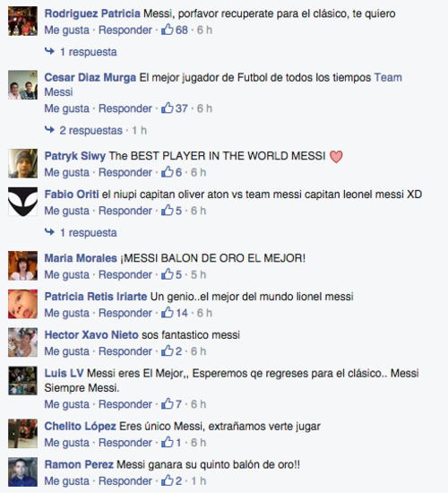Toggle Me gusta on Hector Xavo Nieto's comment

coord(66,351)
